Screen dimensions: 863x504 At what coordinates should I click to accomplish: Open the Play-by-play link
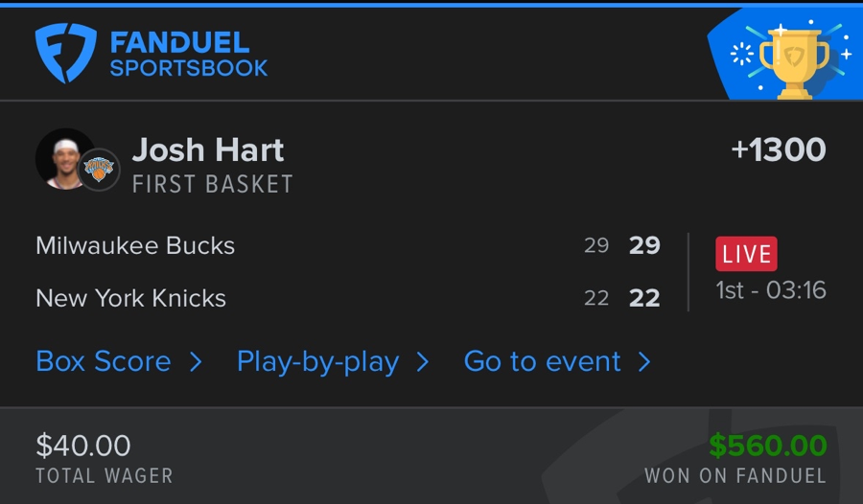(317, 361)
